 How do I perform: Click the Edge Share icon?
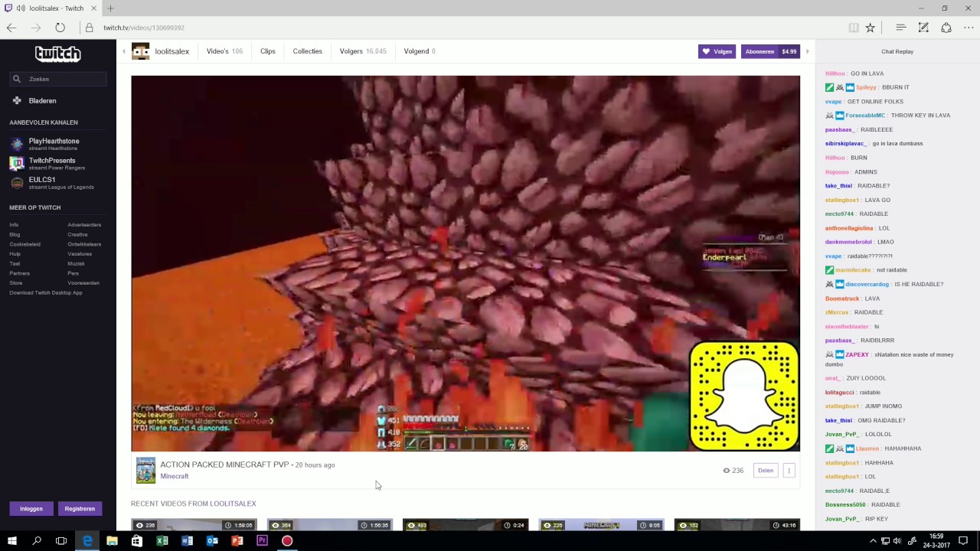946,28
